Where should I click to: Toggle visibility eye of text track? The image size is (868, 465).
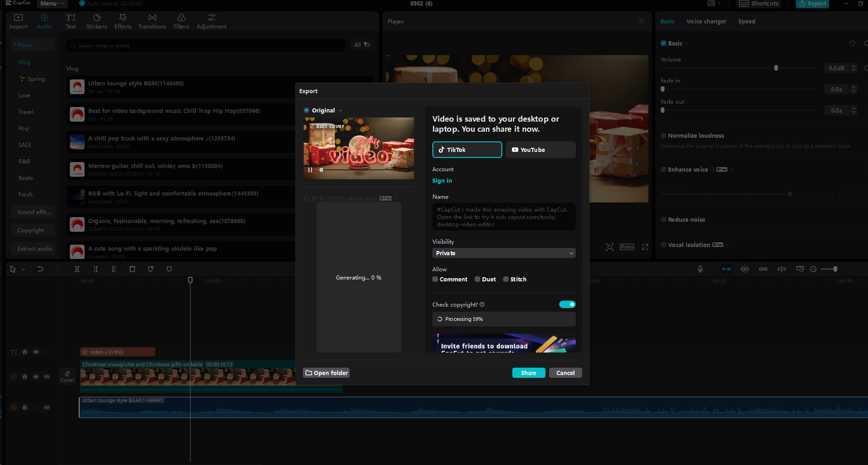pos(36,352)
